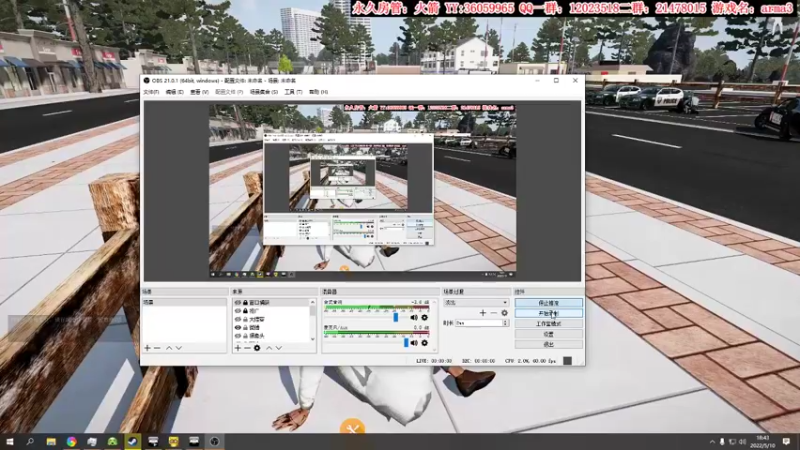This screenshot has height=450, width=800.
Task: Click the LIVE 00:00:00 status text
Action: (434, 361)
